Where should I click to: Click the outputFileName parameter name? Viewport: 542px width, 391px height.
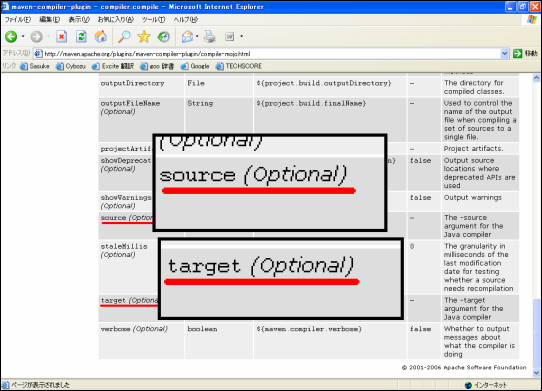point(130,103)
